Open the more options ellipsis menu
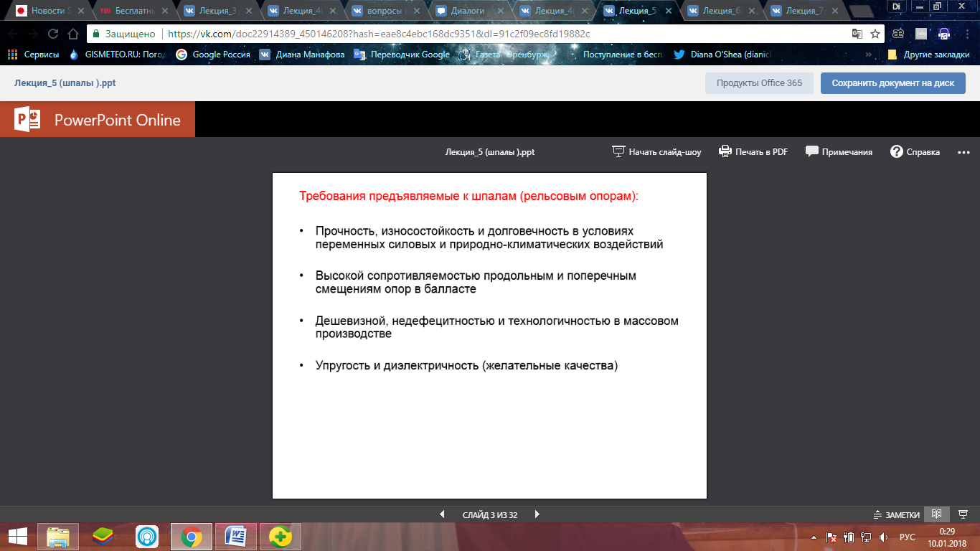The height and width of the screenshot is (551, 980). click(x=963, y=152)
